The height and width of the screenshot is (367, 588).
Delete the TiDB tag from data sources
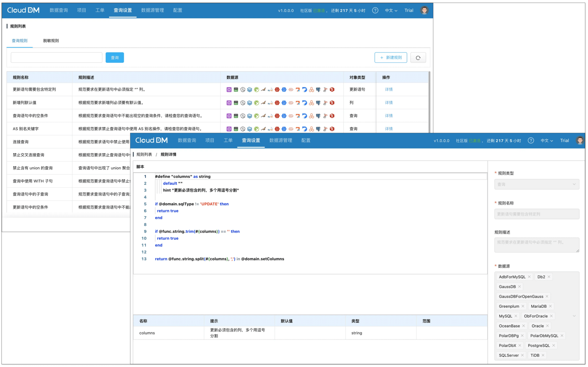pos(543,355)
